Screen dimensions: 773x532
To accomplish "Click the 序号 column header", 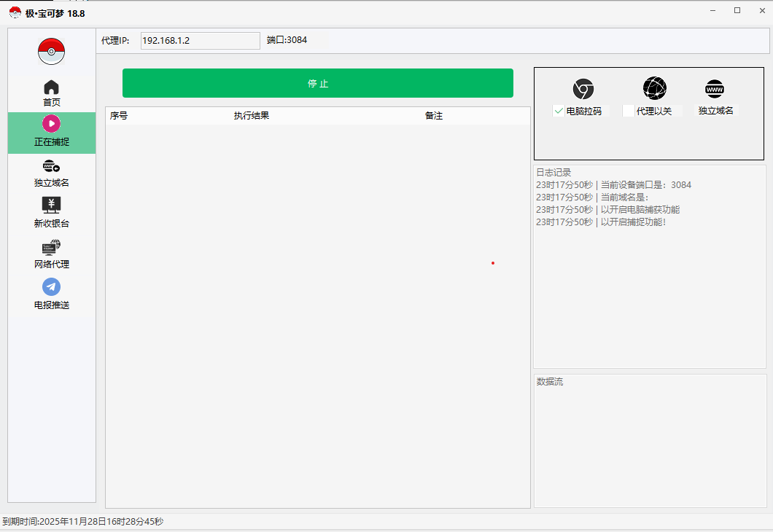I will pyautogui.click(x=119, y=116).
